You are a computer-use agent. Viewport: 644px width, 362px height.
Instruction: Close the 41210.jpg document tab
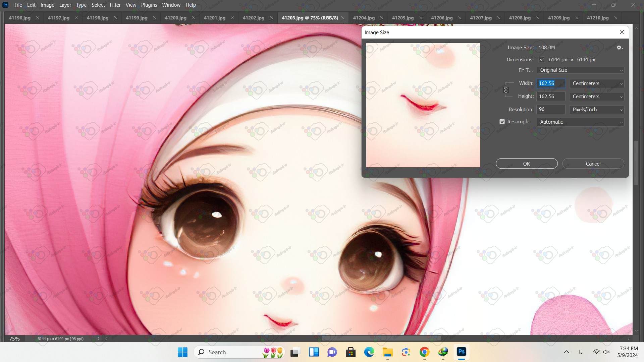tap(615, 18)
